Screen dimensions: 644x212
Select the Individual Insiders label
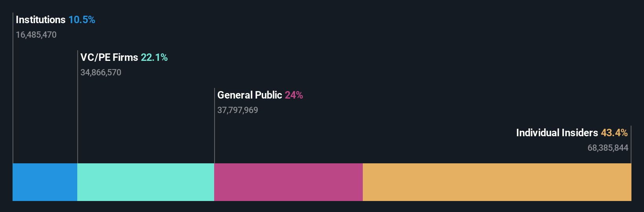point(557,133)
